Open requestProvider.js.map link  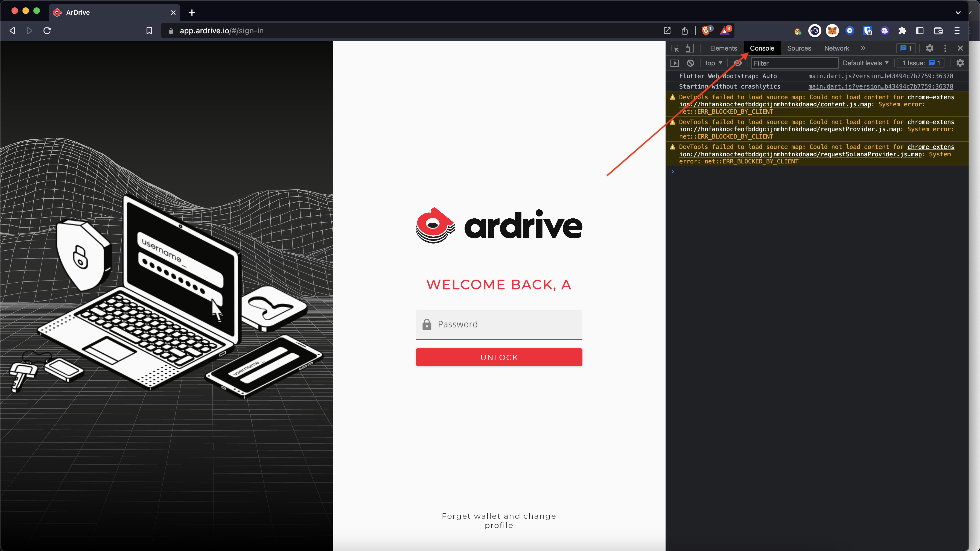789,129
